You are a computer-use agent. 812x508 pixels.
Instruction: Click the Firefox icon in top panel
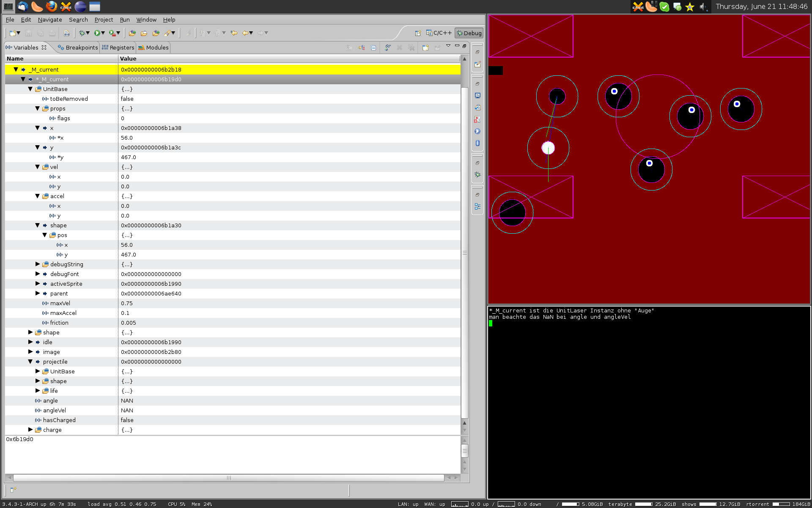[x=52, y=6]
